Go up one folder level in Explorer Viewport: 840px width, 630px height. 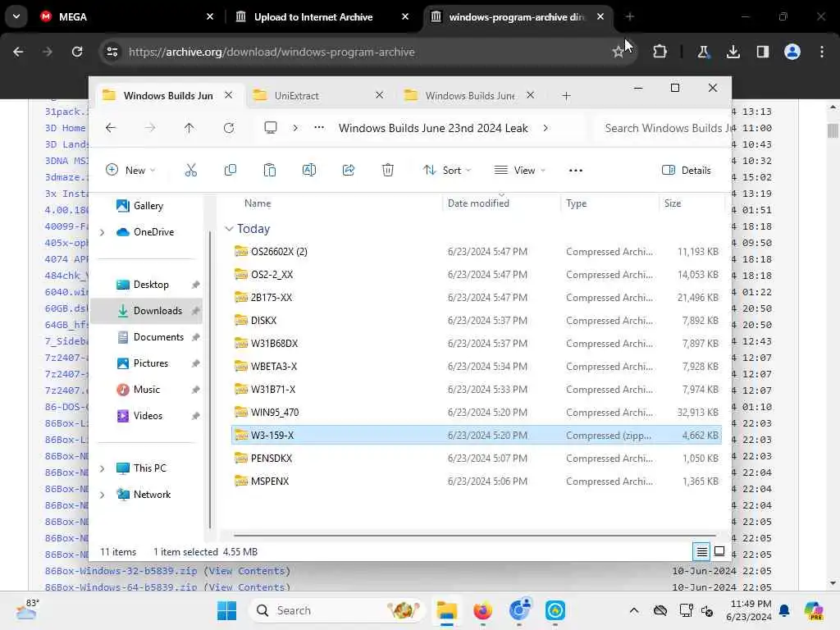pyautogui.click(x=189, y=128)
